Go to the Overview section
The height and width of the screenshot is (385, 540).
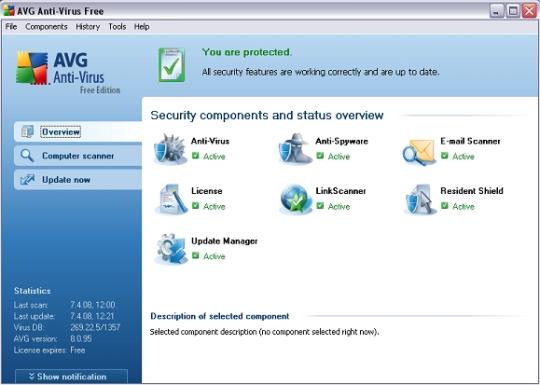[x=78, y=132]
